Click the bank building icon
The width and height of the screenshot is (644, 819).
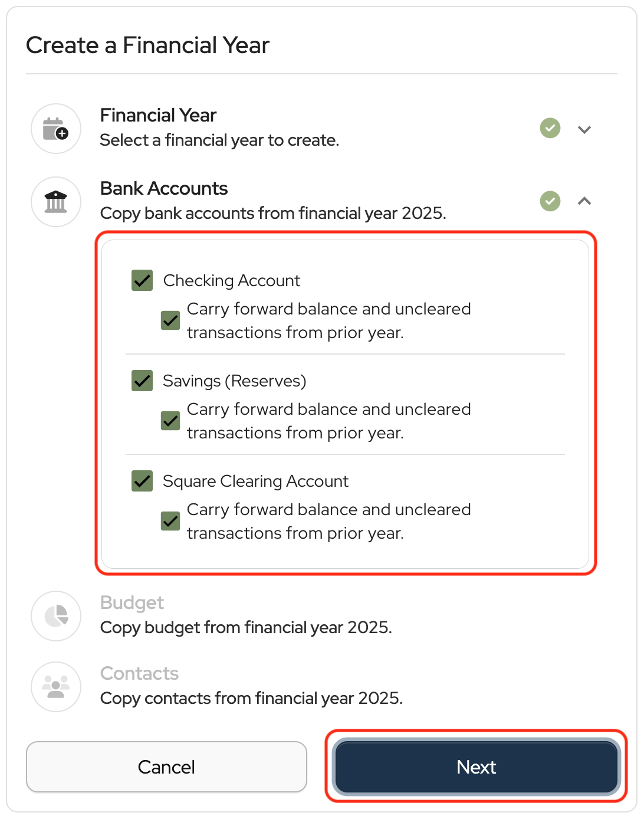click(56, 202)
